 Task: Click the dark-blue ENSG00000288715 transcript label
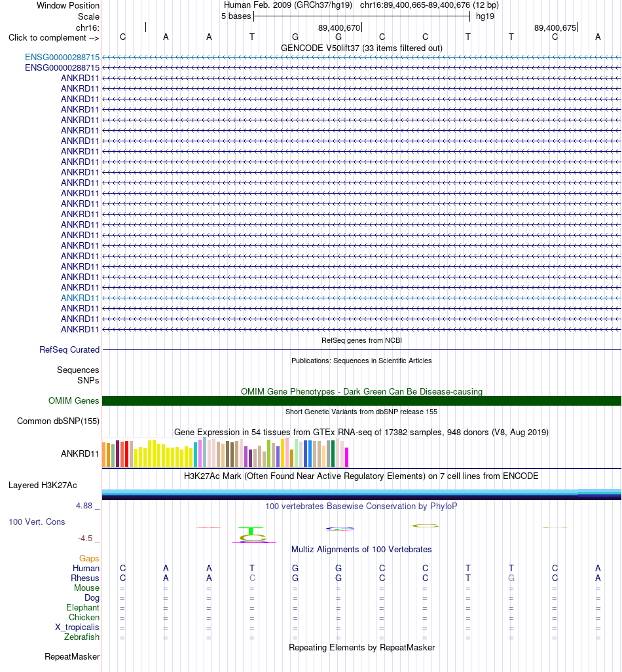pos(62,67)
